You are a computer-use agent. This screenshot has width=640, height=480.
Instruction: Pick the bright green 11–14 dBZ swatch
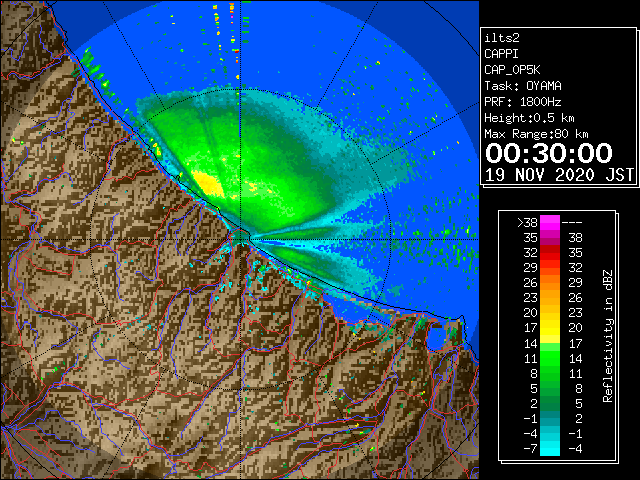(550, 358)
